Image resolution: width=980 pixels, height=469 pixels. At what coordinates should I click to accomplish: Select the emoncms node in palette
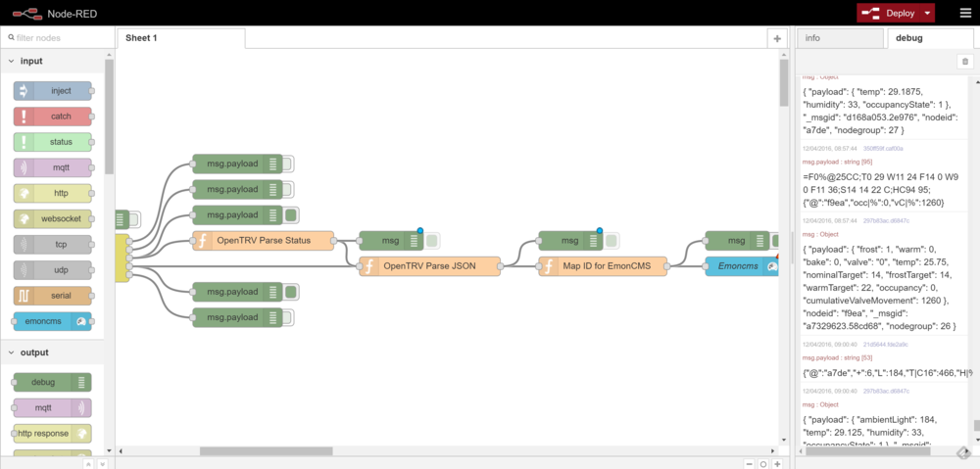click(53, 321)
